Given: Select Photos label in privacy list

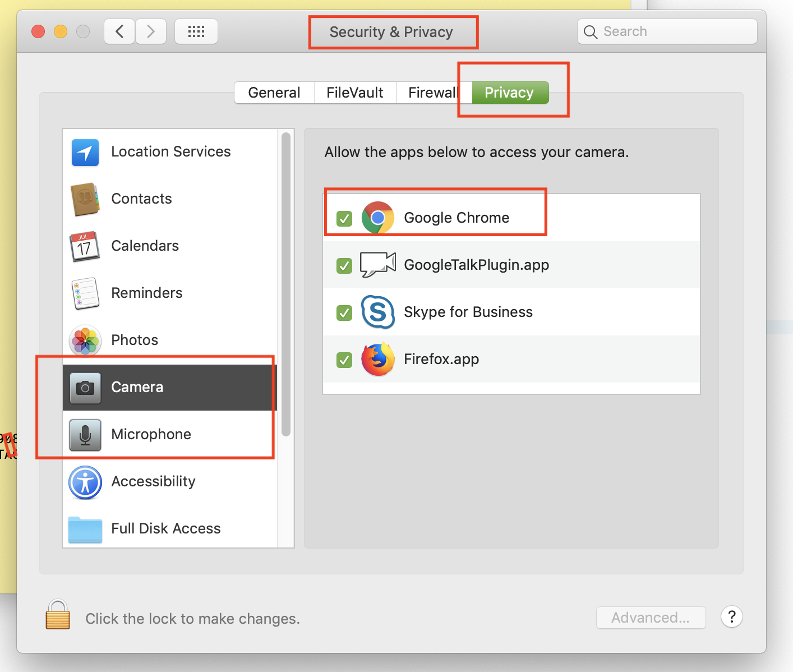Looking at the screenshot, I should click(x=135, y=340).
